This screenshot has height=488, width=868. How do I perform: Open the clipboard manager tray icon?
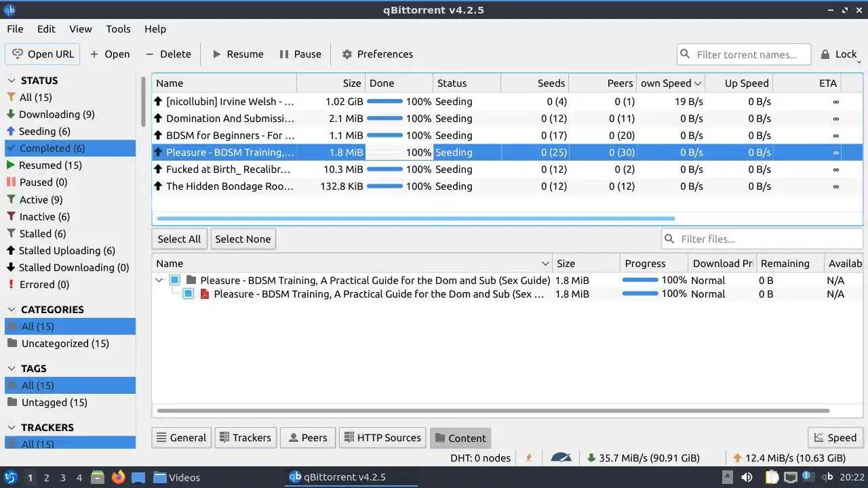(x=772, y=477)
